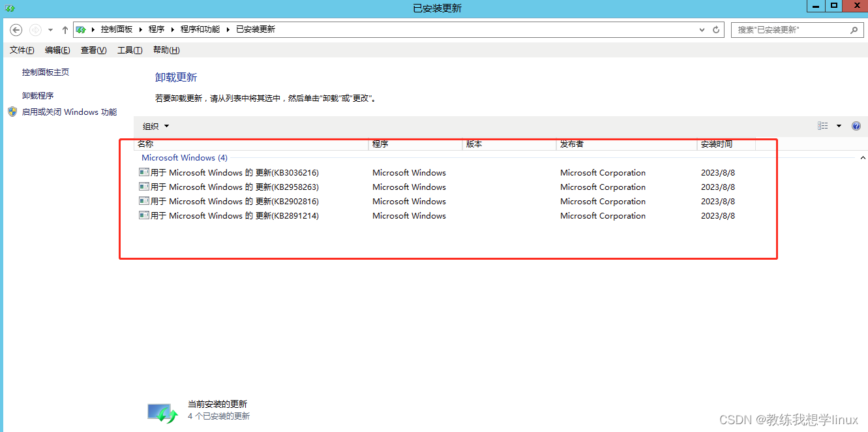Sort by 版本 column header
Viewport: 868px width, 432px height.
tap(509, 144)
